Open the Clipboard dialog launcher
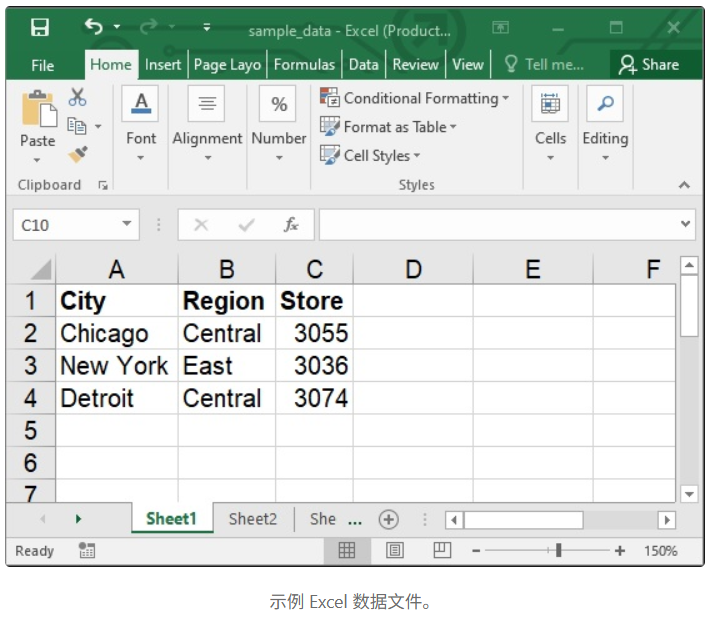Viewport: 711px width, 619px height. (103, 185)
